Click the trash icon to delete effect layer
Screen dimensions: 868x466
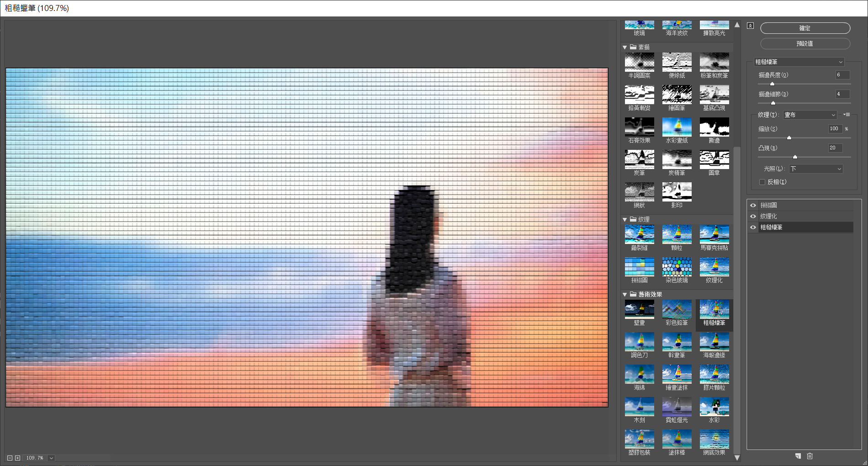coord(810,456)
